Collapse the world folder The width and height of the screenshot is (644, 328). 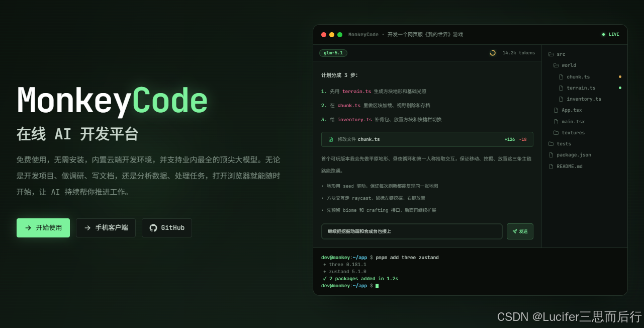(565, 65)
